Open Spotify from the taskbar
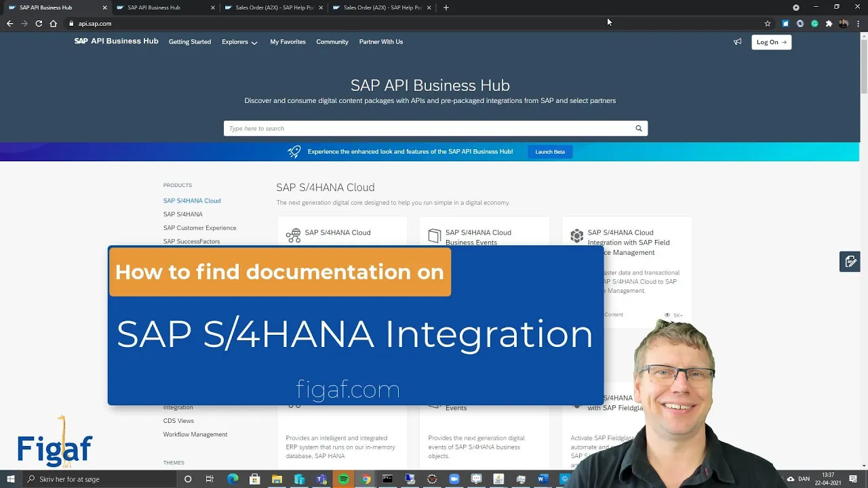Screen dimensions: 868x488 click(344, 479)
